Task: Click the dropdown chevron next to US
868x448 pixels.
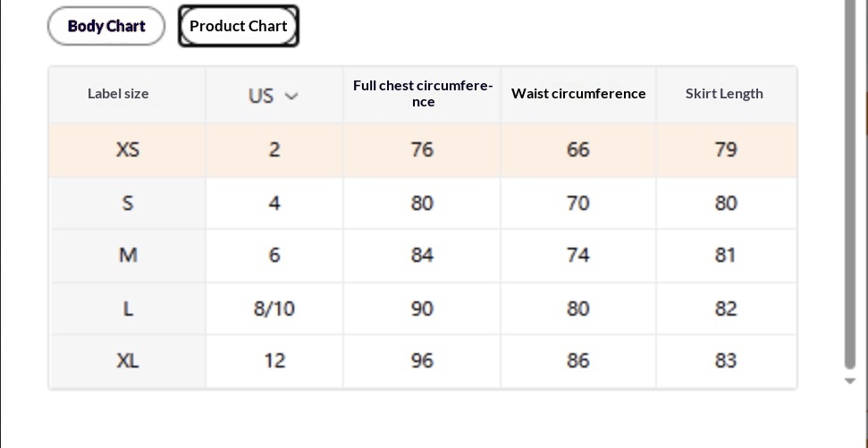Action: point(291,96)
